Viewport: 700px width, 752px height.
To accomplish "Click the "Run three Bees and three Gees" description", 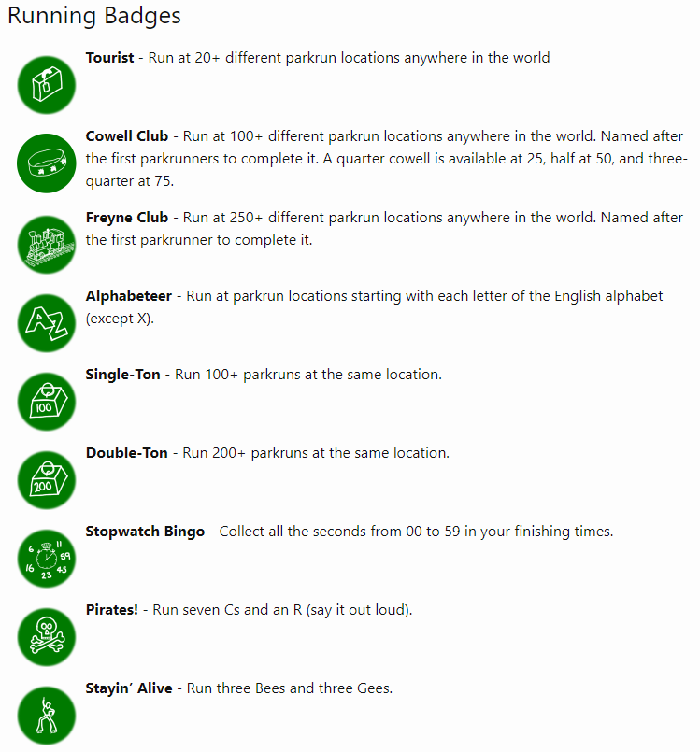I will (290, 688).
